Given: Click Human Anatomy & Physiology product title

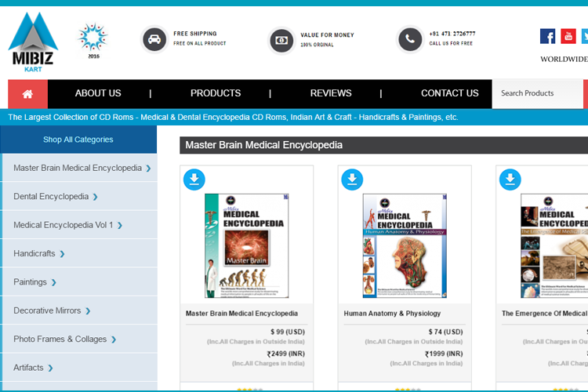Looking at the screenshot, I should pyautogui.click(x=392, y=314).
